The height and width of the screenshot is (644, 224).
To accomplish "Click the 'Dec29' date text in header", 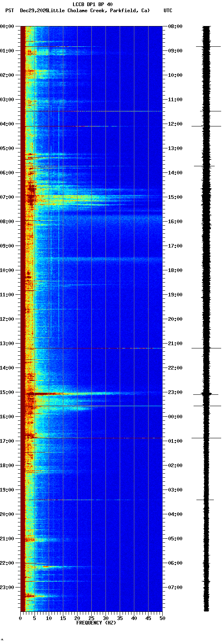I will 27,11.
